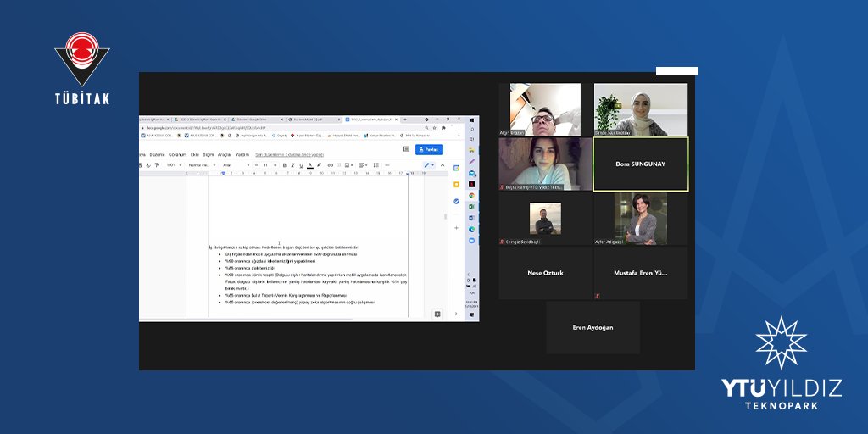The image size is (868, 434).
Task: Open Zoom from the Windows taskbar
Action: pos(471,240)
